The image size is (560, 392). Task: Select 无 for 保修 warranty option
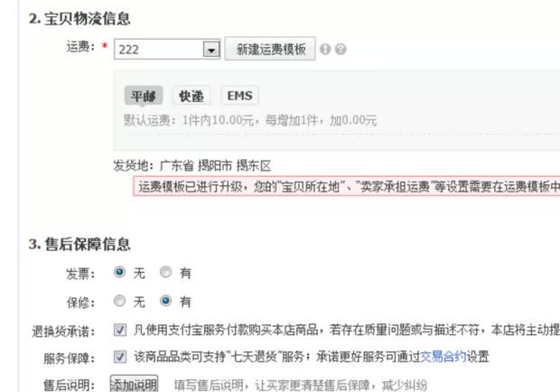click(x=119, y=301)
